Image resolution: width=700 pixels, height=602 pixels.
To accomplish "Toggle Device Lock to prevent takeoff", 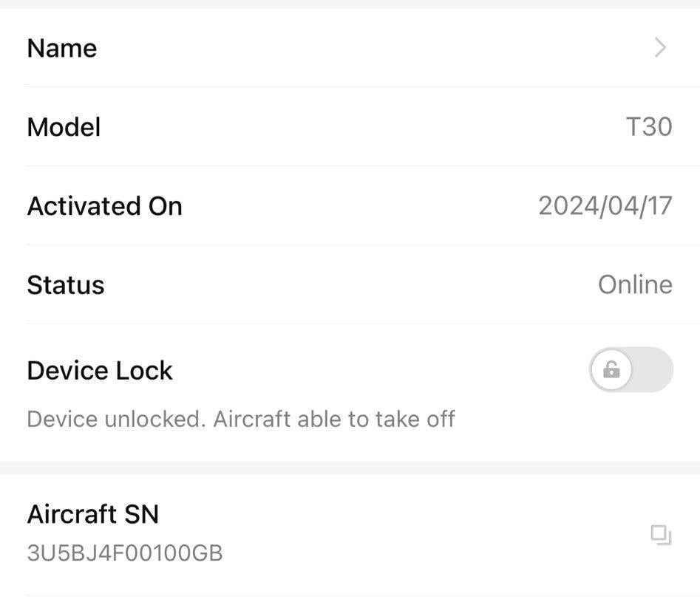I will pos(631,369).
